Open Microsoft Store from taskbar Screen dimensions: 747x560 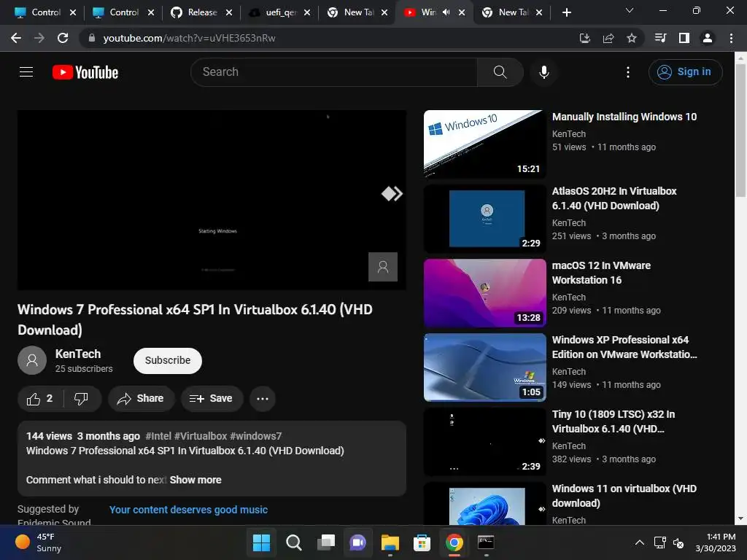pos(422,542)
